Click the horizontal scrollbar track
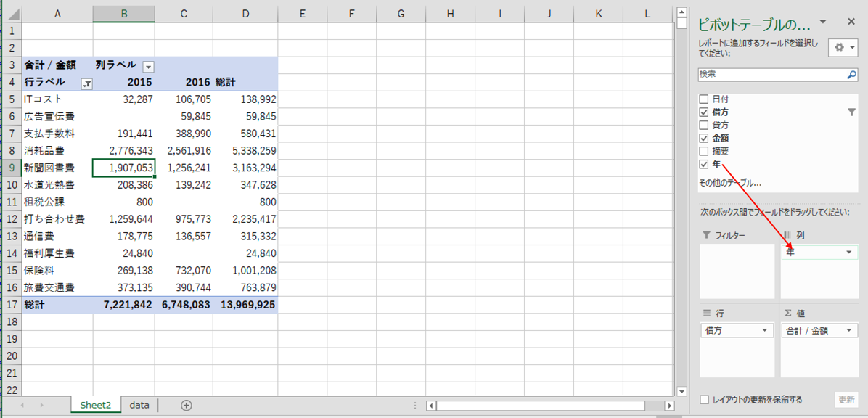The height and width of the screenshot is (418, 868). coord(544,406)
